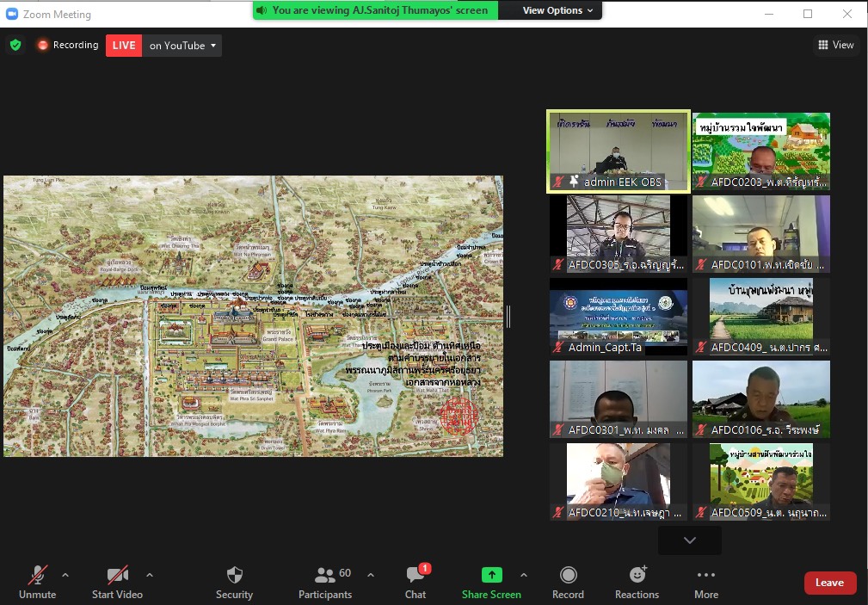Click the Record icon
The width and height of the screenshot is (868, 605).
click(x=568, y=575)
